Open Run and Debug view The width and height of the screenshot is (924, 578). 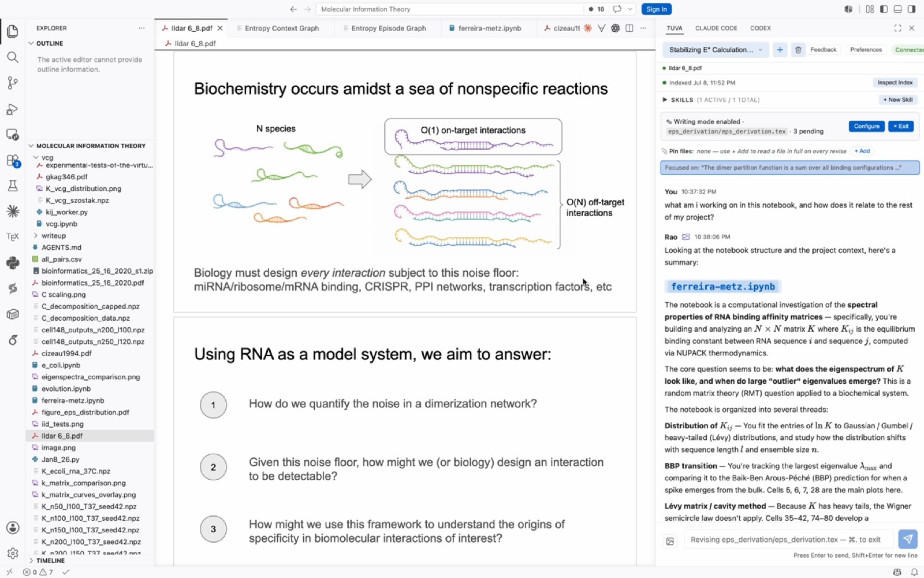13,109
